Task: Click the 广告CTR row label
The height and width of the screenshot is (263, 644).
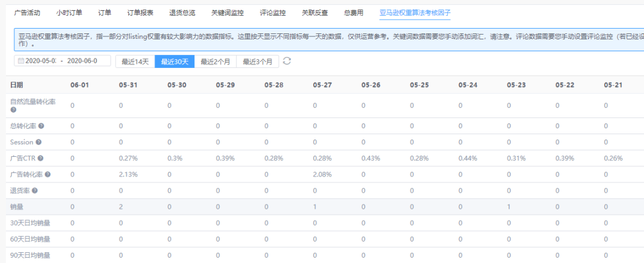Action: (x=23, y=158)
